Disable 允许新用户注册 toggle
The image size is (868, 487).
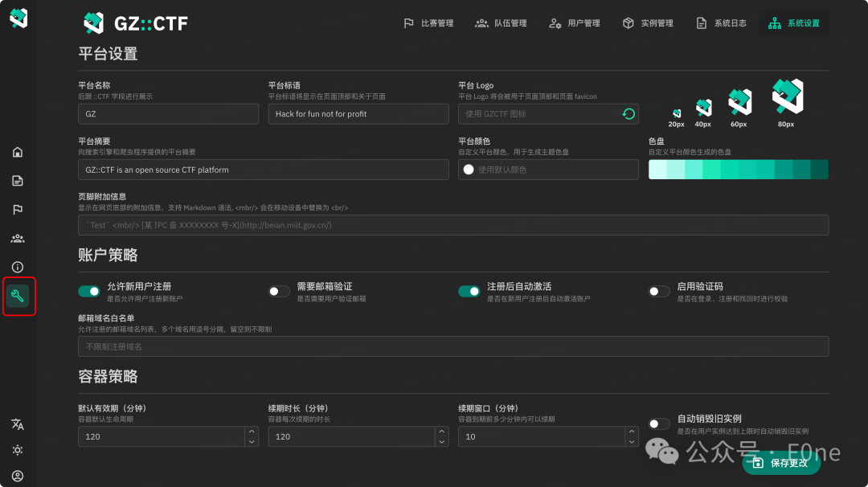click(x=89, y=291)
